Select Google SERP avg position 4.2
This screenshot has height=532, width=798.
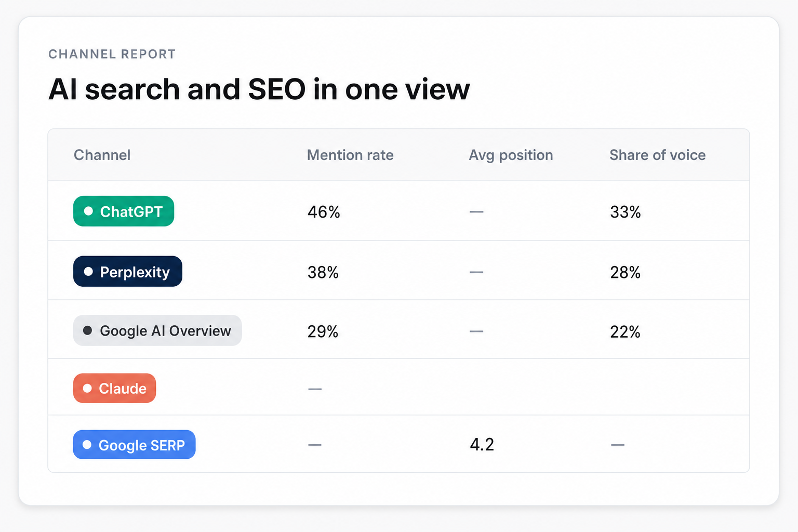pyautogui.click(x=482, y=444)
